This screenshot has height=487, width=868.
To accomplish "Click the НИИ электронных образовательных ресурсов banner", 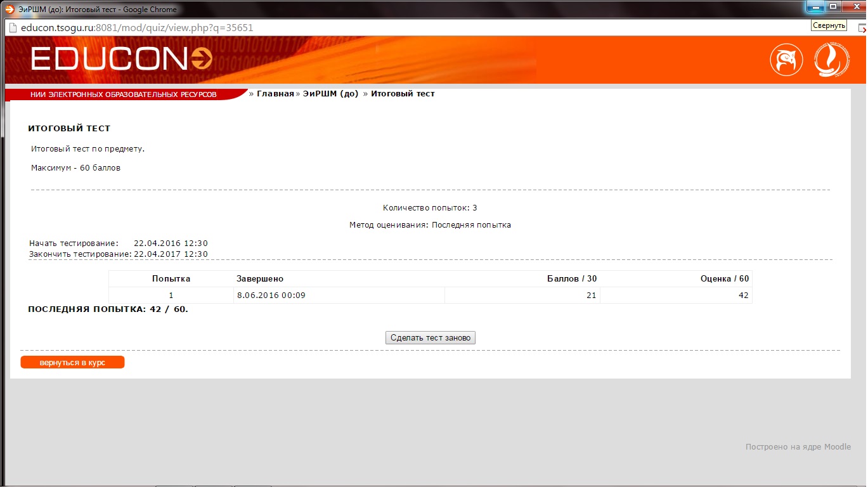I will (x=124, y=94).
